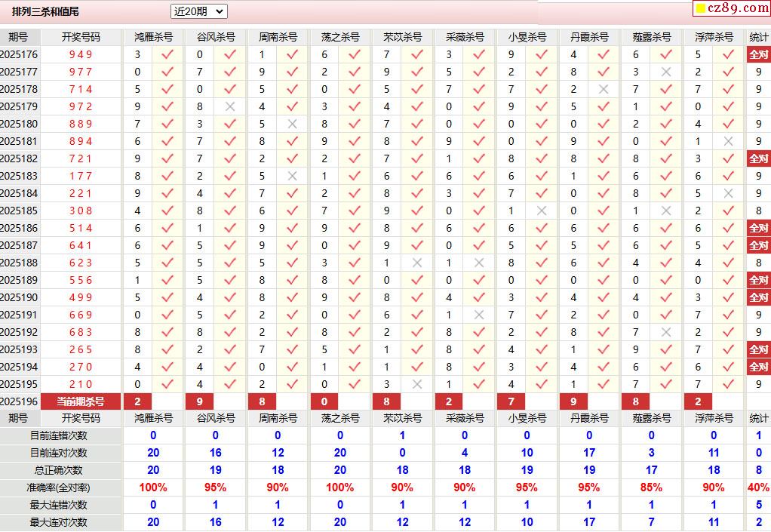This screenshot has height=532, width=771.
Task: Click the 开奖号码 column header in top header row
Action: [81, 38]
